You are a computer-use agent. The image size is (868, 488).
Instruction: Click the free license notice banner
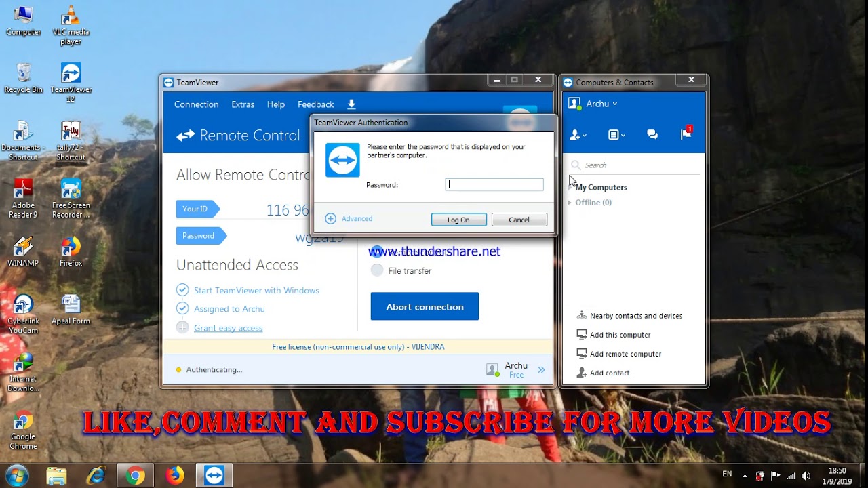358,346
